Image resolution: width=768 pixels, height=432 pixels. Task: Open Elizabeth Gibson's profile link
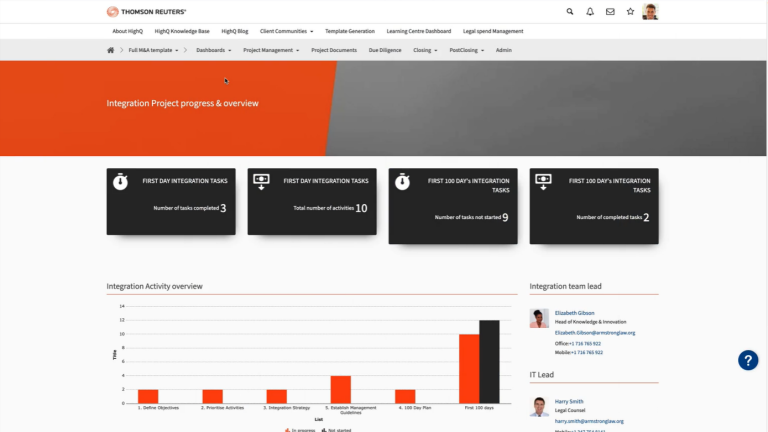(576, 313)
